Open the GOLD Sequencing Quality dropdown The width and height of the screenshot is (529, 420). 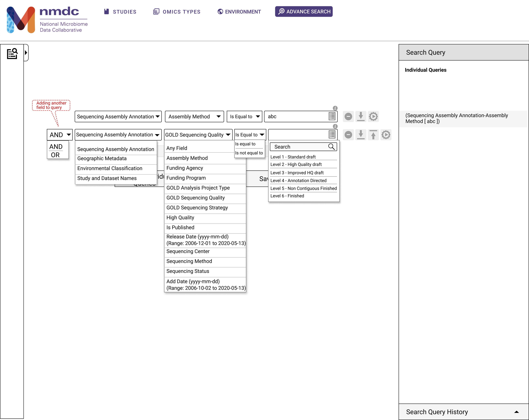pos(198,135)
